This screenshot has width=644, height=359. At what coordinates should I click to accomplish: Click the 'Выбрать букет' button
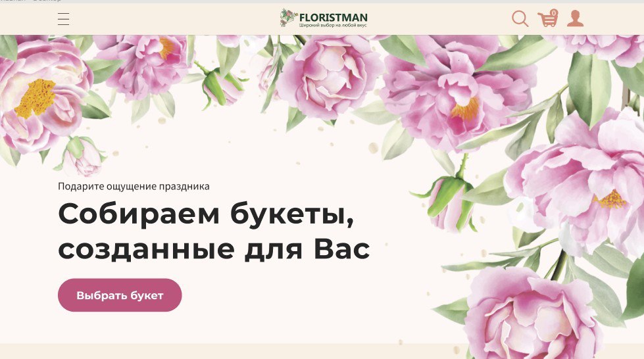(120, 295)
